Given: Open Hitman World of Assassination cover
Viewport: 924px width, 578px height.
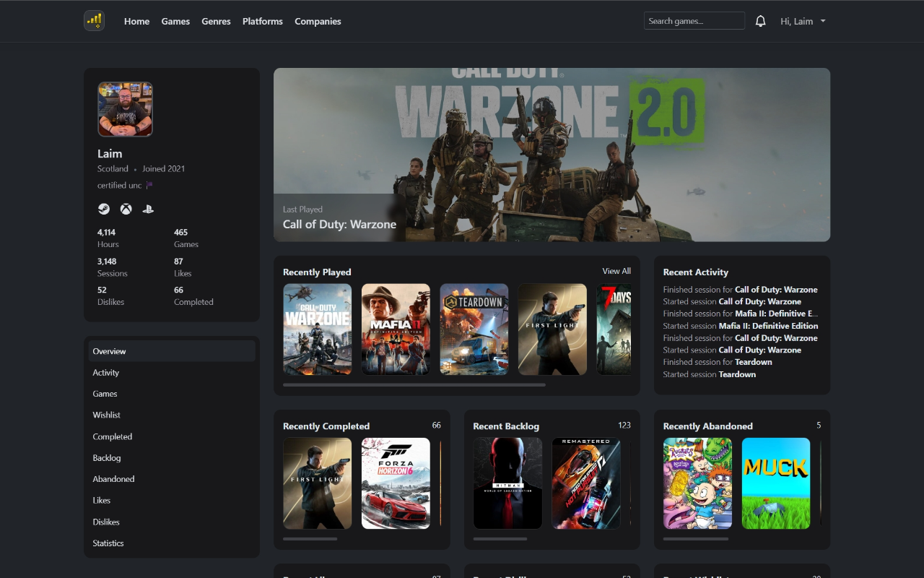Looking at the screenshot, I should tap(507, 483).
